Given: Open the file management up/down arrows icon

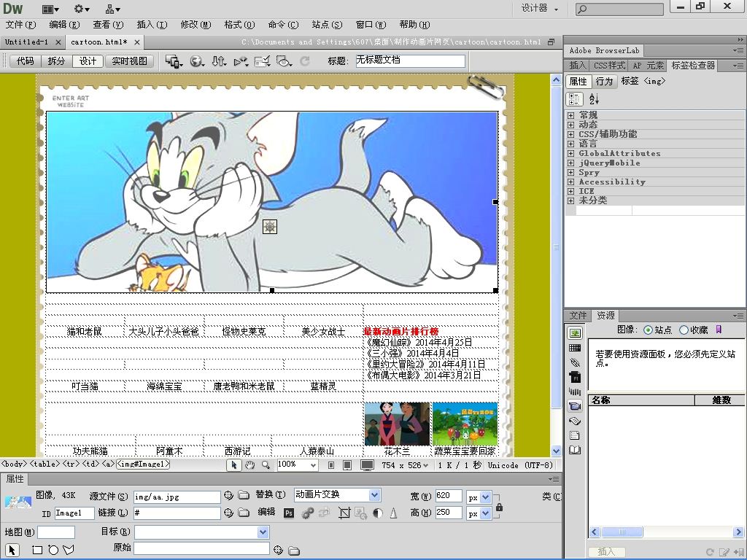Looking at the screenshot, I should point(219,61).
